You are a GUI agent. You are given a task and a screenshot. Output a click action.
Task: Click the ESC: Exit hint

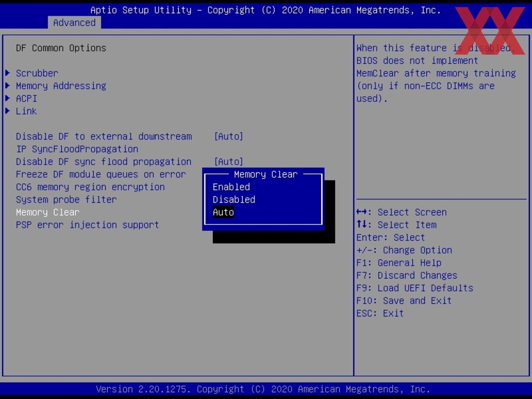click(380, 313)
